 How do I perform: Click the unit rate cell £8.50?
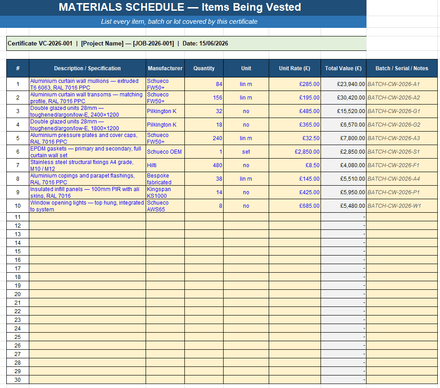tap(295, 165)
